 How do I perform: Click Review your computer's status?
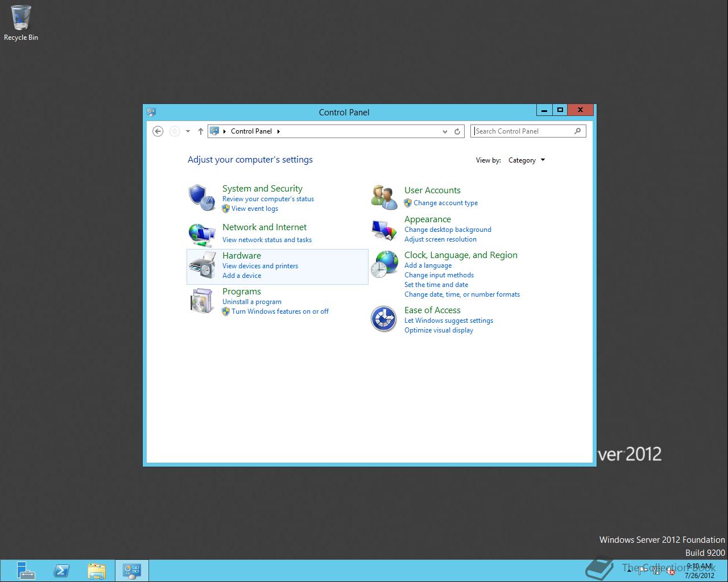(268, 199)
